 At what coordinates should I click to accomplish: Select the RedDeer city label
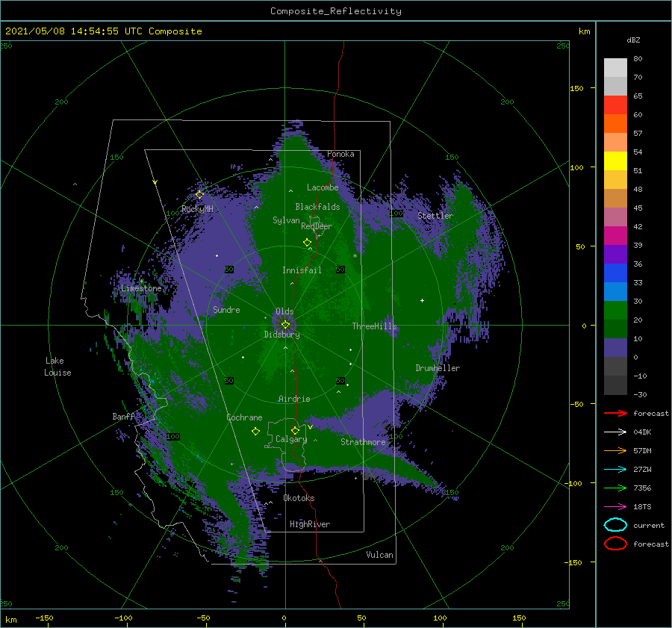(317, 226)
